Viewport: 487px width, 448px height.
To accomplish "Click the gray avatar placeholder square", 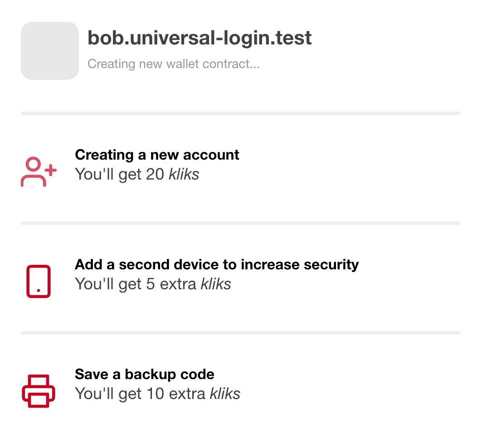I will [x=50, y=51].
